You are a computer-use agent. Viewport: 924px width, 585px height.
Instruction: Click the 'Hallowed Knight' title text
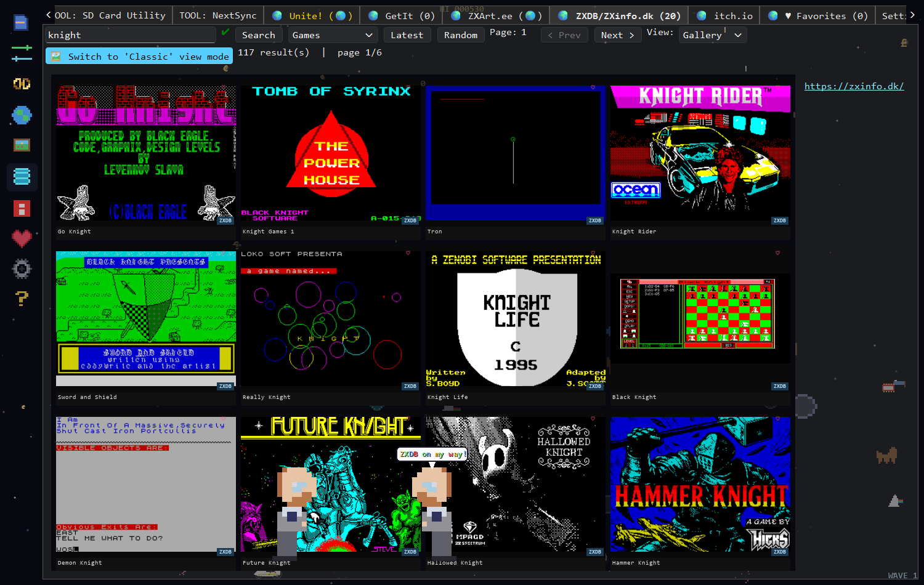tap(455, 563)
